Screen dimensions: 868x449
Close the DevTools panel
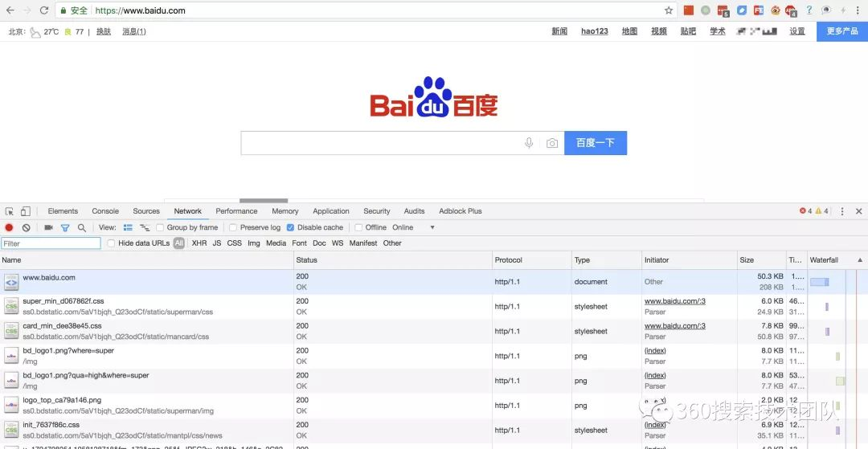(x=858, y=211)
